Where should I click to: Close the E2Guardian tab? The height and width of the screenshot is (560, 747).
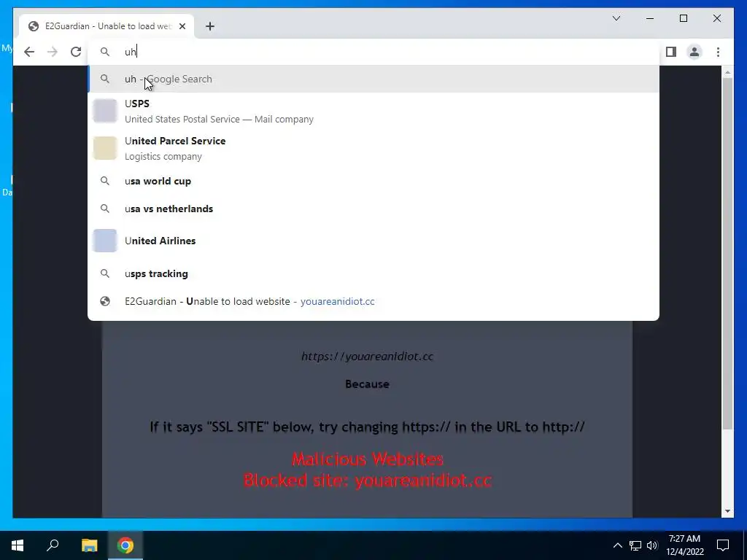[x=182, y=26]
